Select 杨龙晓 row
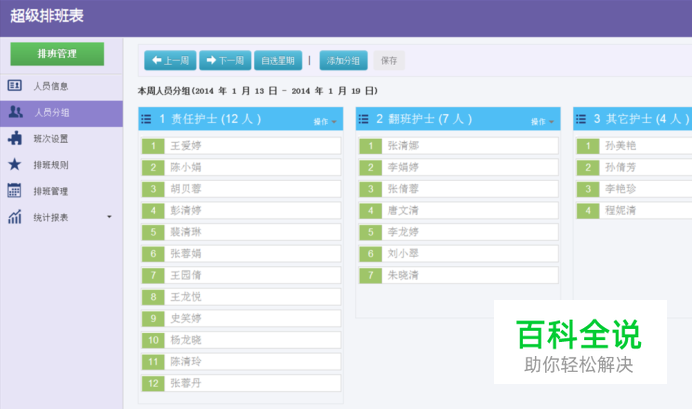Viewport: 692px width, 409px height. (241, 340)
